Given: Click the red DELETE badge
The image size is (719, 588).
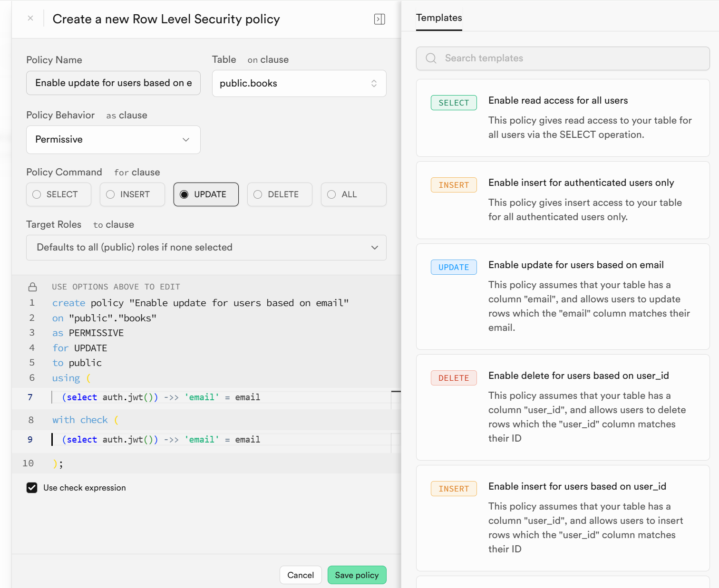Looking at the screenshot, I should tap(454, 378).
